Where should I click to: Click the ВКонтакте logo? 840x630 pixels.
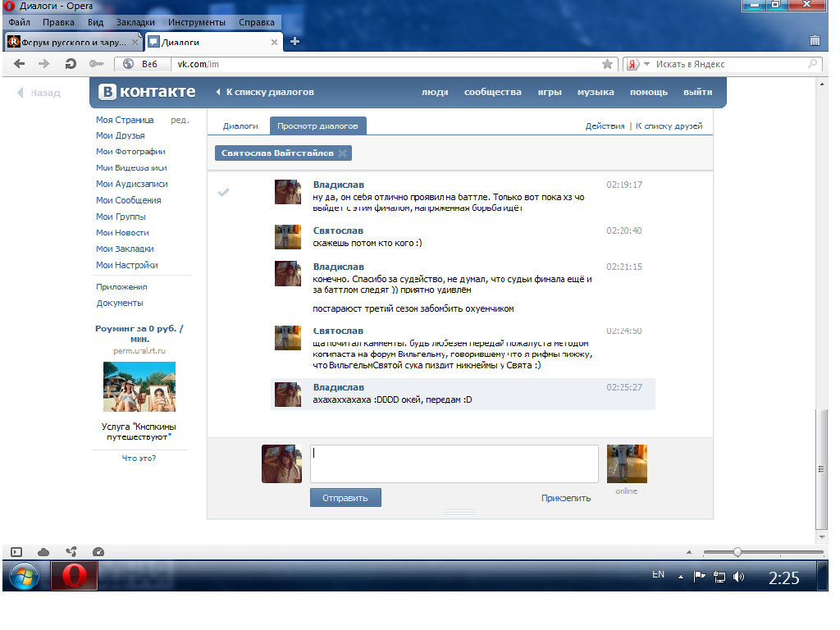click(147, 92)
